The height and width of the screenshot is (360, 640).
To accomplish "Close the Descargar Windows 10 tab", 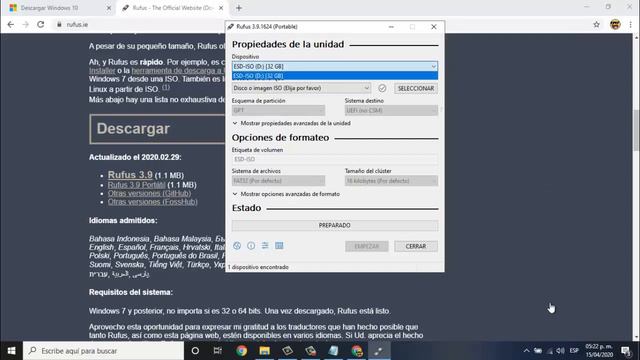I will [109, 8].
